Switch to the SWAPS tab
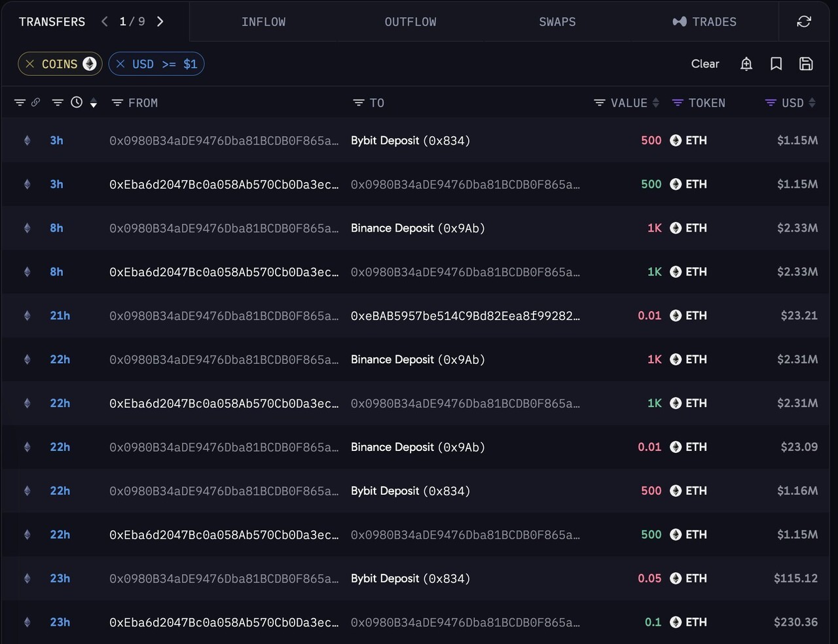Screen dimensions: 838x644 click(557, 22)
